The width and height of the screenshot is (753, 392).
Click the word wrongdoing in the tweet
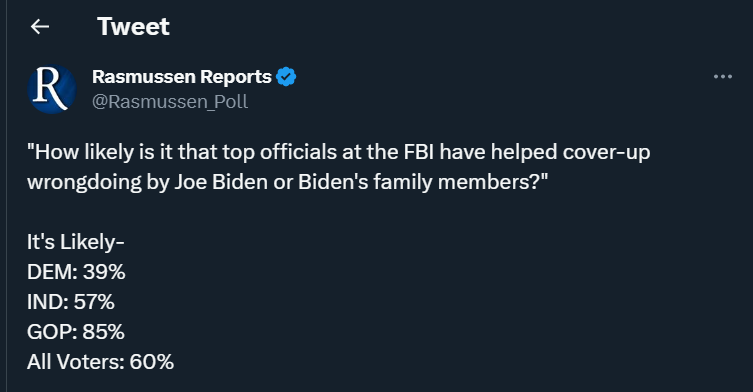tap(85, 183)
